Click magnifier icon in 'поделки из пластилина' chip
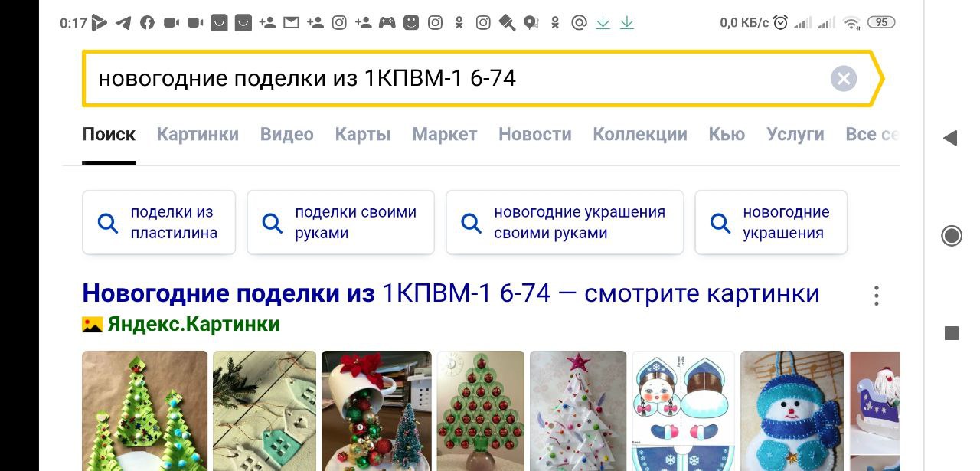This screenshot has width=980, height=471. tap(108, 223)
